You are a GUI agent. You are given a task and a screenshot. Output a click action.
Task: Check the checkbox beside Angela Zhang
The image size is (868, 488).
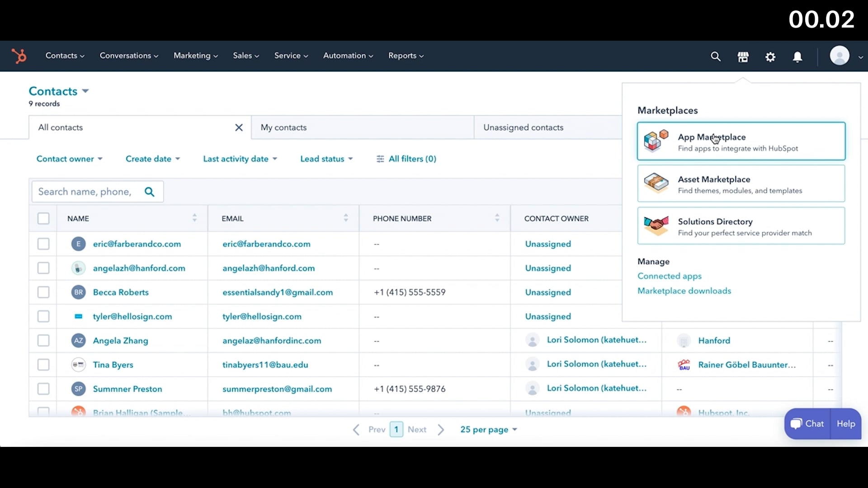pos(43,340)
